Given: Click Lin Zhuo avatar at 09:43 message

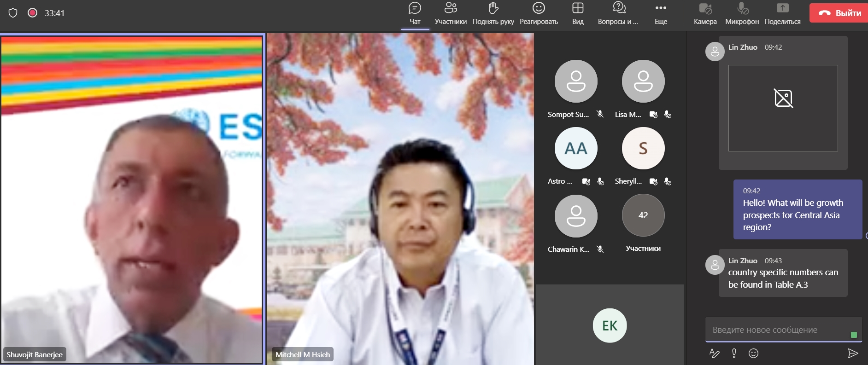Looking at the screenshot, I should click(715, 265).
